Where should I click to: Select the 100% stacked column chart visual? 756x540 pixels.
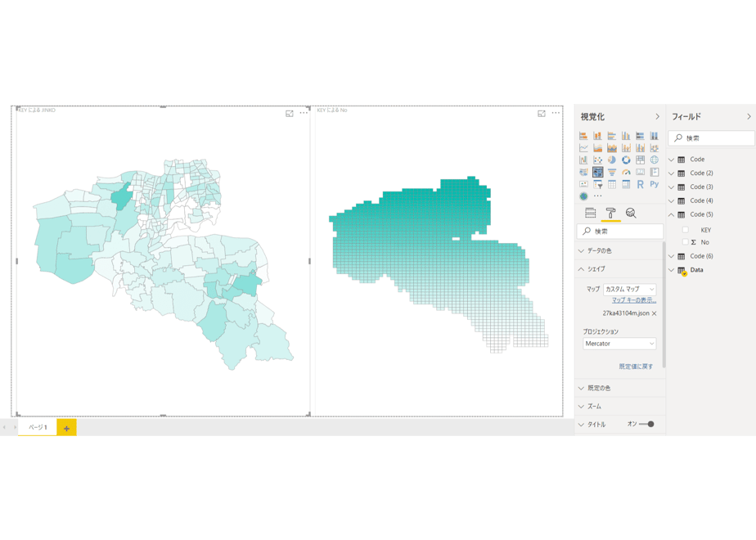click(x=655, y=136)
